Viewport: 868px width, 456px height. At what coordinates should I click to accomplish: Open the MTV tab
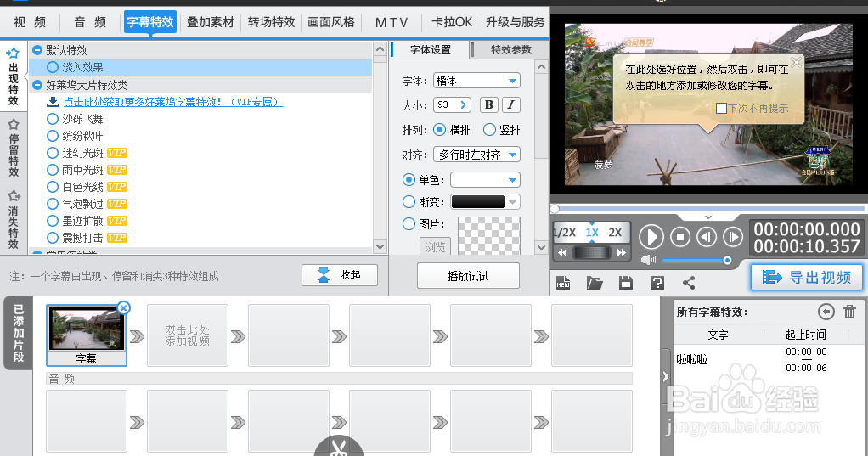coord(392,22)
